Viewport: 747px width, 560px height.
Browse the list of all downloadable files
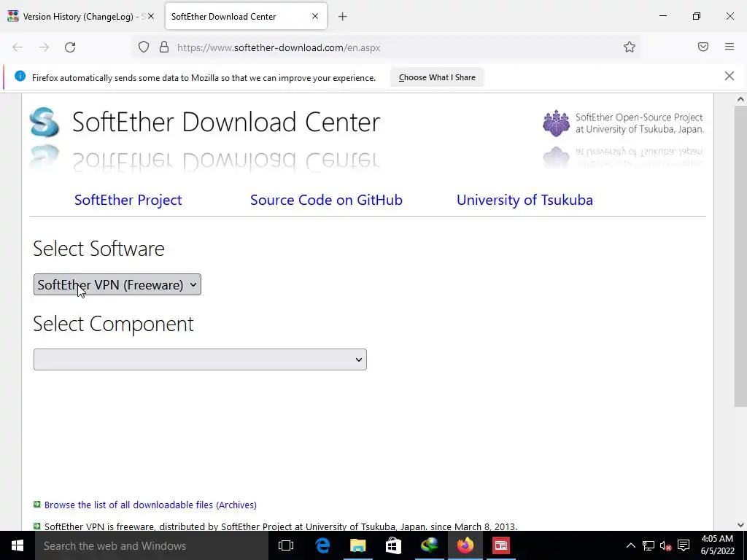click(150, 505)
